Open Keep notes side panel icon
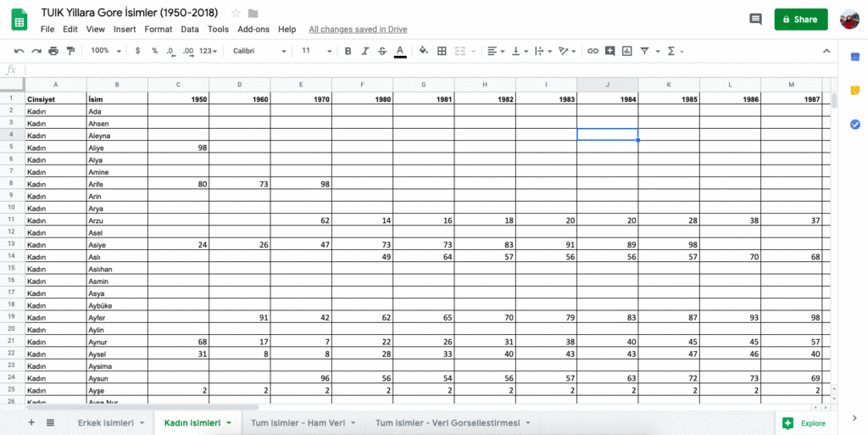Screen dimensions: 868x435 (x=854, y=91)
